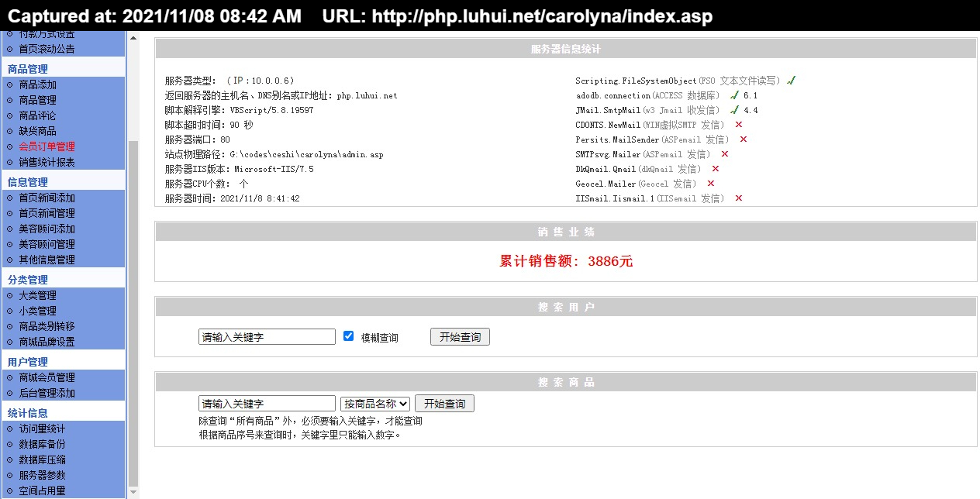Open 空间占用量
This screenshot has width=980, height=499.
click(x=42, y=490)
